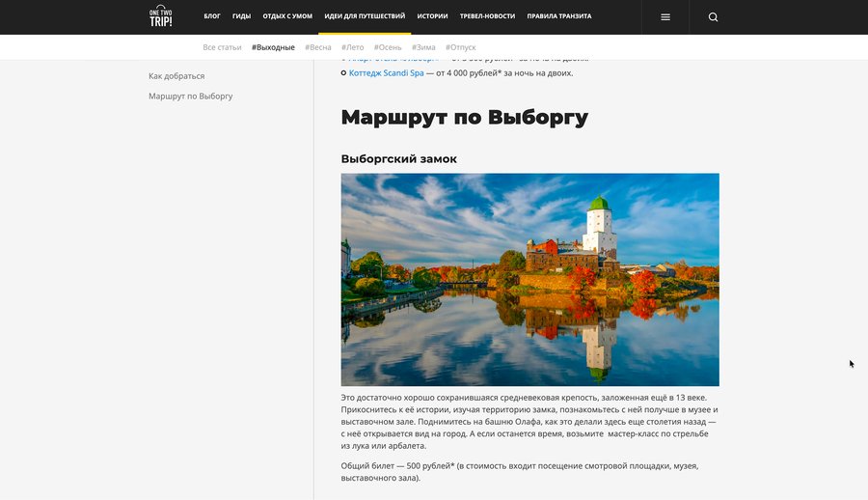Select the #Зима tag

[423, 47]
